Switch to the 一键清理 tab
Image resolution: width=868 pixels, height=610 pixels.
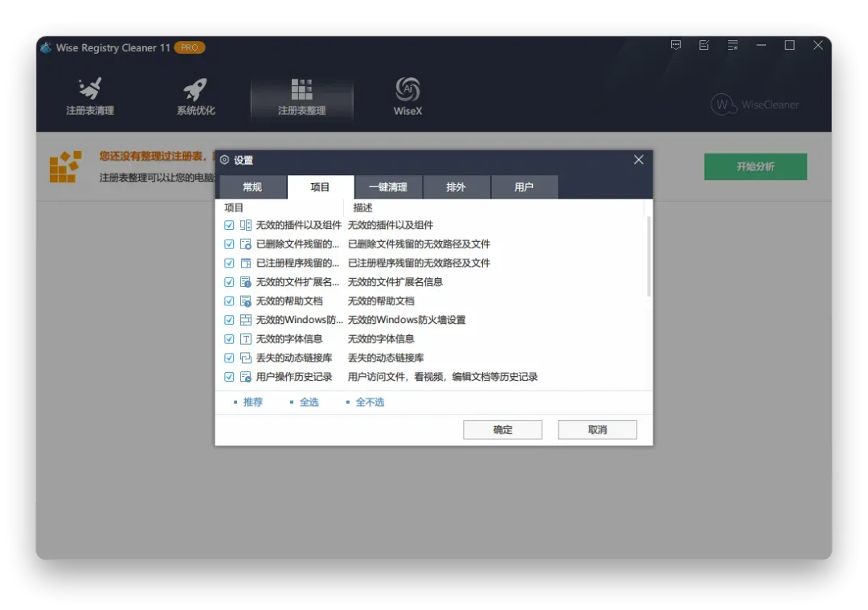click(x=388, y=187)
